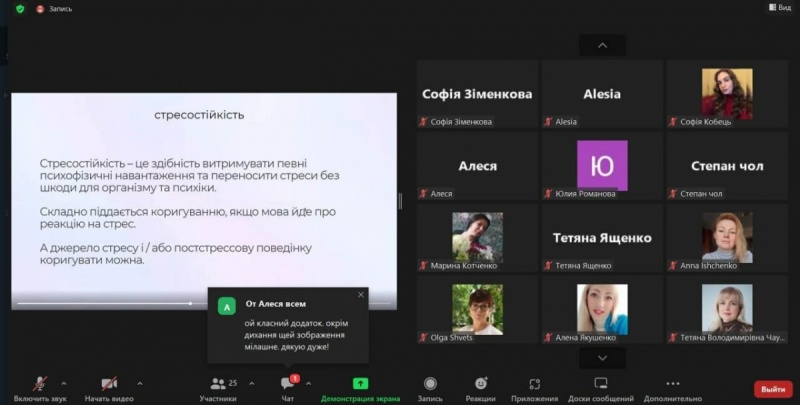This screenshot has height=405, width=800.
Task: Select Olga Shvets video thumbnail
Action: (x=477, y=310)
